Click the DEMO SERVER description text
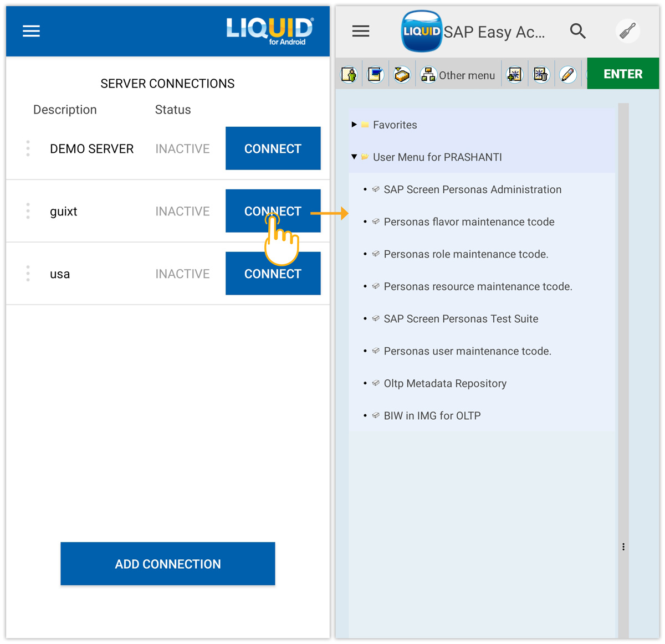665x644 pixels. (x=92, y=149)
